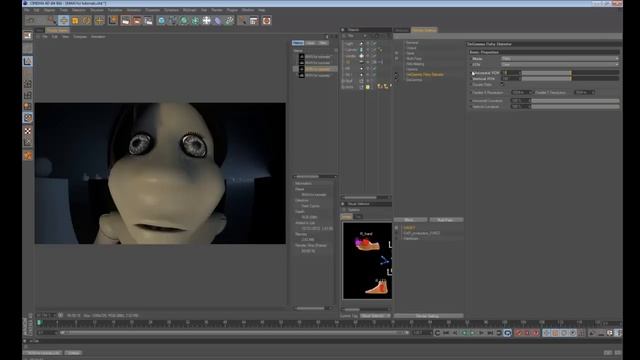Screen dimensions: 640x360
Task: Click the orange star icon in left sidebar
Action: click(28, 156)
